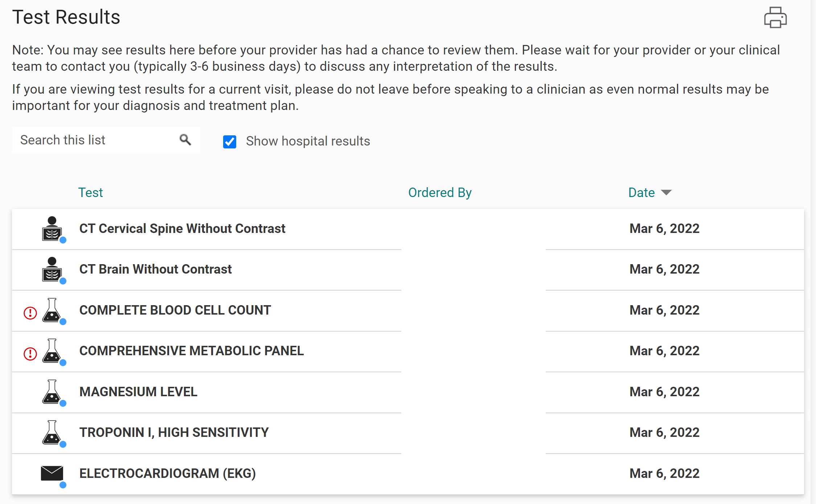Click the printer icon to print results
Image resolution: width=816 pixels, height=504 pixels.
pyautogui.click(x=775, y=17)
